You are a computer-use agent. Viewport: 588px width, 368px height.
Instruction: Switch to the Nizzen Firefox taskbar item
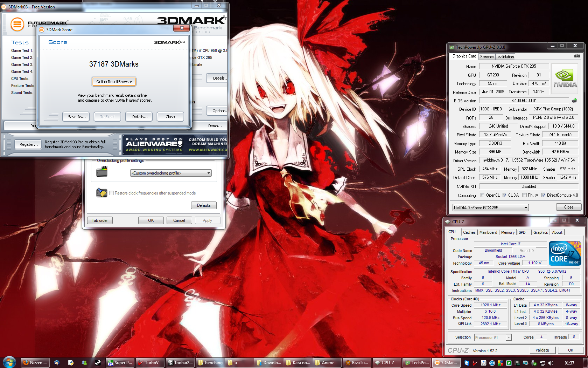(x=35, y=363)
